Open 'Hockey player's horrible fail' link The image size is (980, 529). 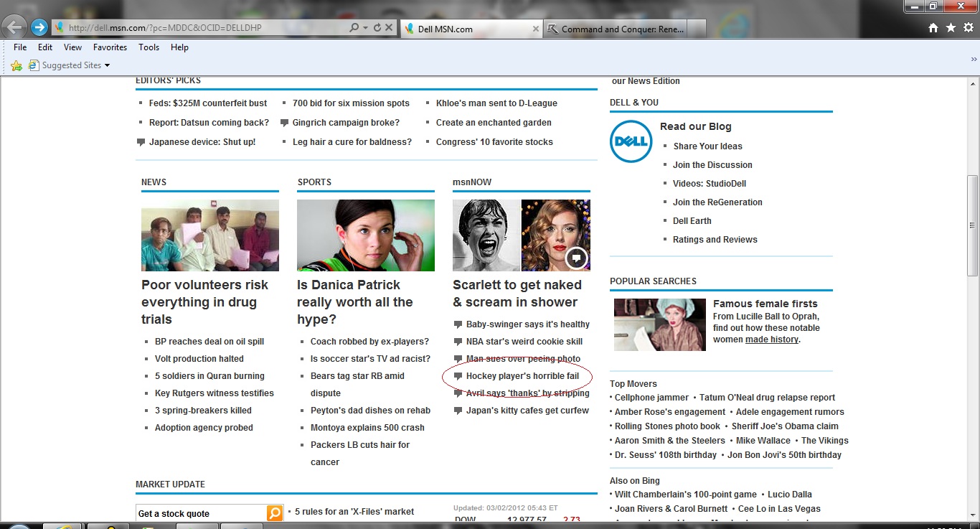(522, 376)
